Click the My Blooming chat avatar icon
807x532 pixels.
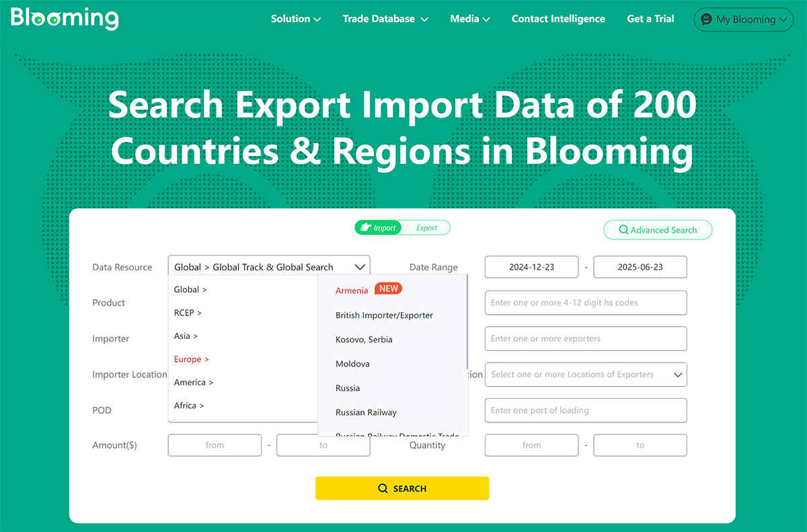tap(706, 20)
